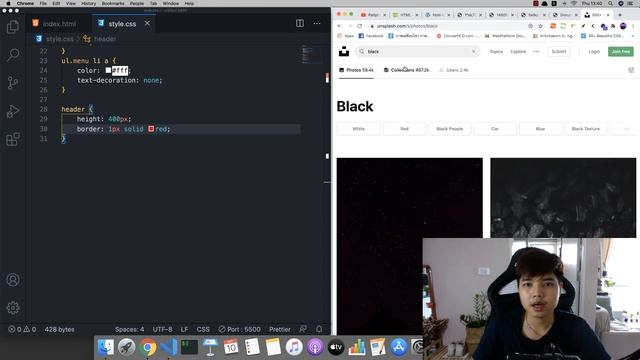Open the editor More Actions menu
This screenshot has height=360, width=640.
click(317, 23)
